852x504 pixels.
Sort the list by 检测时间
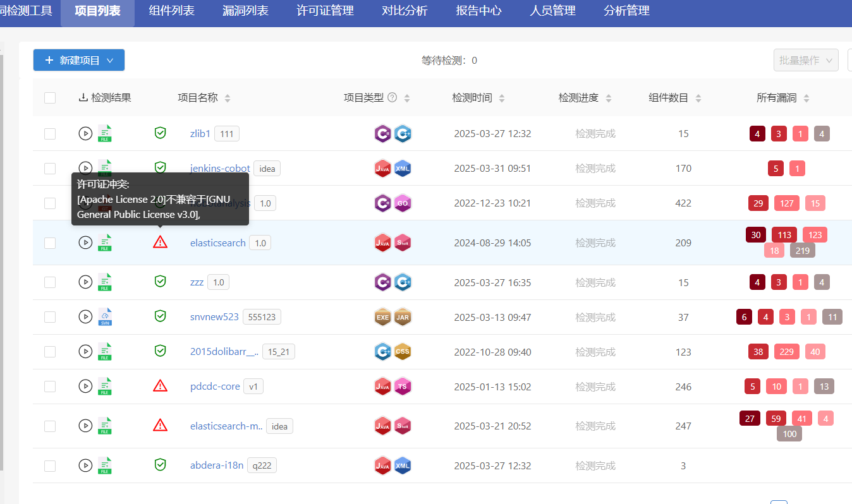point(502,98)
